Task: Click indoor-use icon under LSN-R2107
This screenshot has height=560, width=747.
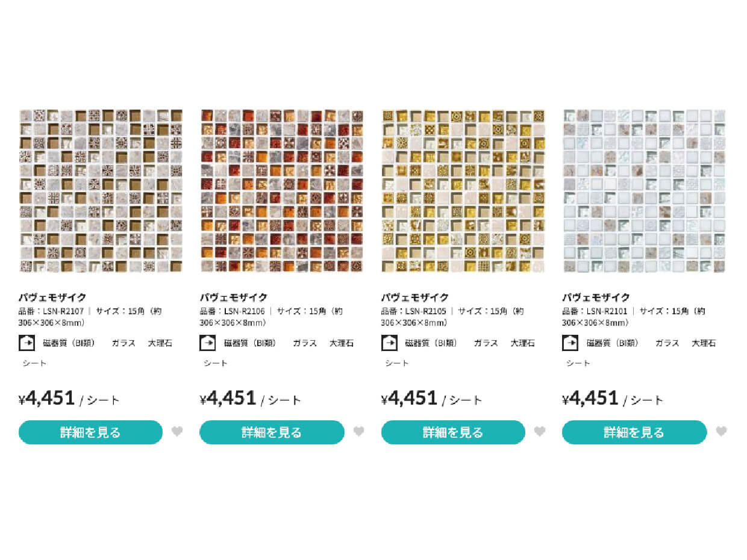Action: click(27, 343)
